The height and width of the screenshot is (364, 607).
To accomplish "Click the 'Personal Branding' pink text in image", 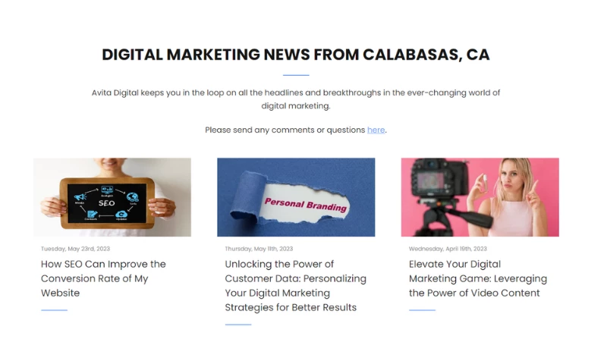I will 306,205.
